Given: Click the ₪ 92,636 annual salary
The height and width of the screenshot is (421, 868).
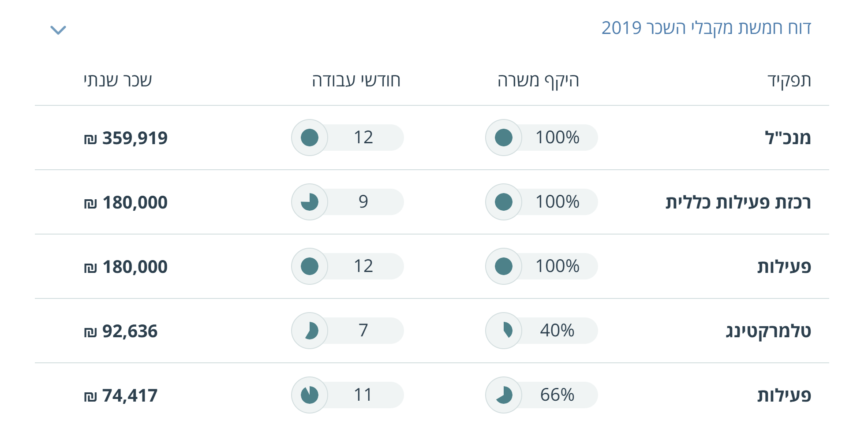Looking at the screenshot, I should point(120,332).
